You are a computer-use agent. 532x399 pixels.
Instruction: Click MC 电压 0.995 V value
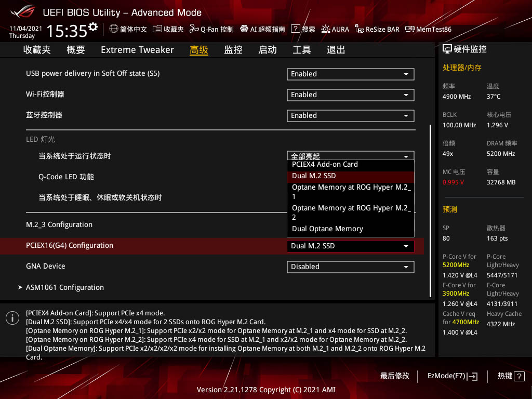point(453,182)
